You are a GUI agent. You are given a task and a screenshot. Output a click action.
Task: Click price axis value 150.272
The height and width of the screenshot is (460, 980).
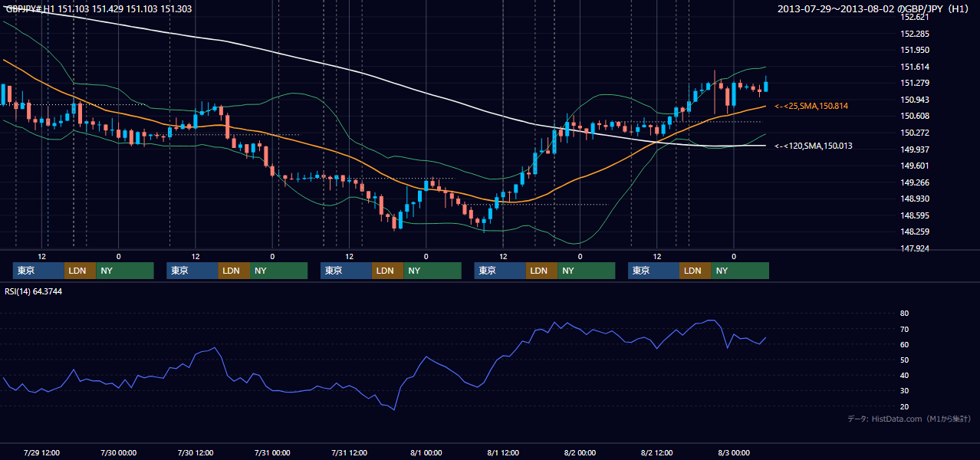pos(914,133)
